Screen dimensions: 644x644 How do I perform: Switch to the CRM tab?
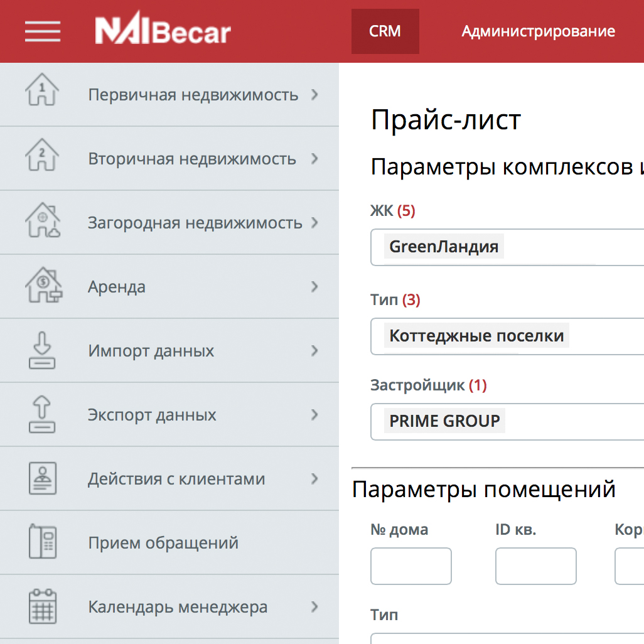point(385,31)
